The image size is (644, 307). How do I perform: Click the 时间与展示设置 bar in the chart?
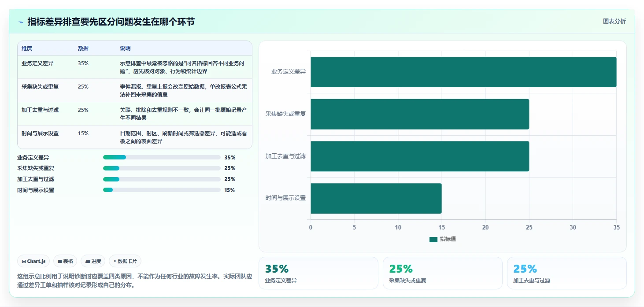click(x=376, y=199)
